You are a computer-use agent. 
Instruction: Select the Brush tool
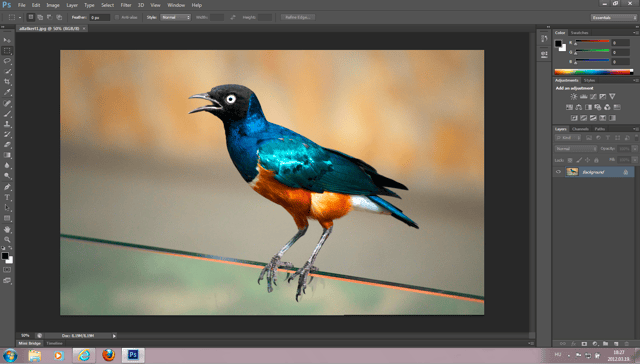coord(7,114)
